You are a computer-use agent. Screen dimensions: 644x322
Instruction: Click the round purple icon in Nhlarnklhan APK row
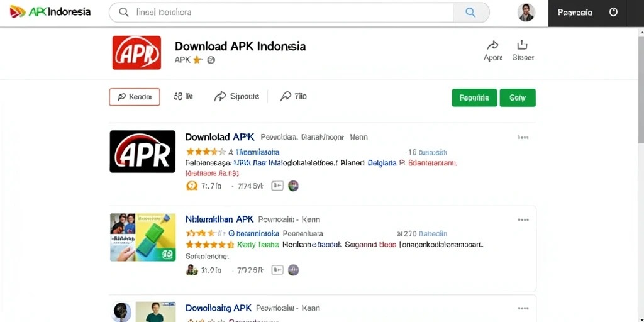[x=293, y=270]
